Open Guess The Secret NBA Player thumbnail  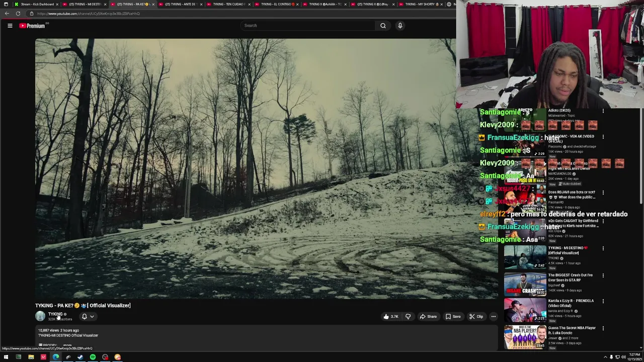[x=525, y=337]
